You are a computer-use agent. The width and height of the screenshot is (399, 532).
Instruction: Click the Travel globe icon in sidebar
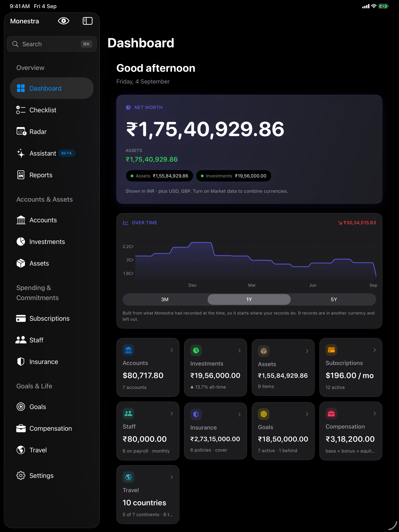[x=21, y=450]
